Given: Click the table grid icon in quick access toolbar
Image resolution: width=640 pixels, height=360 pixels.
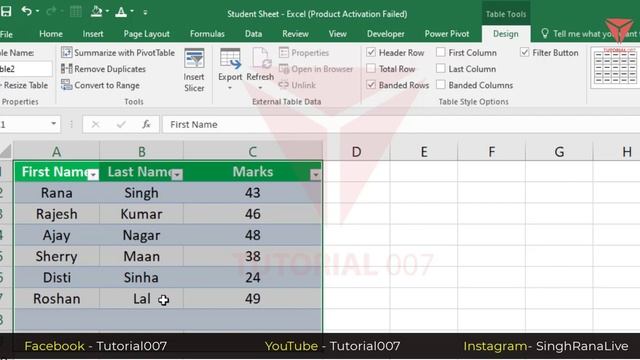Looking at the screenshot, I should 76,11.
